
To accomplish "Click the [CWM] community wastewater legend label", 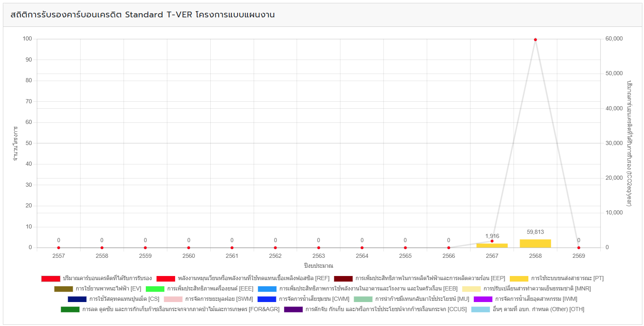I will (314, 299).
